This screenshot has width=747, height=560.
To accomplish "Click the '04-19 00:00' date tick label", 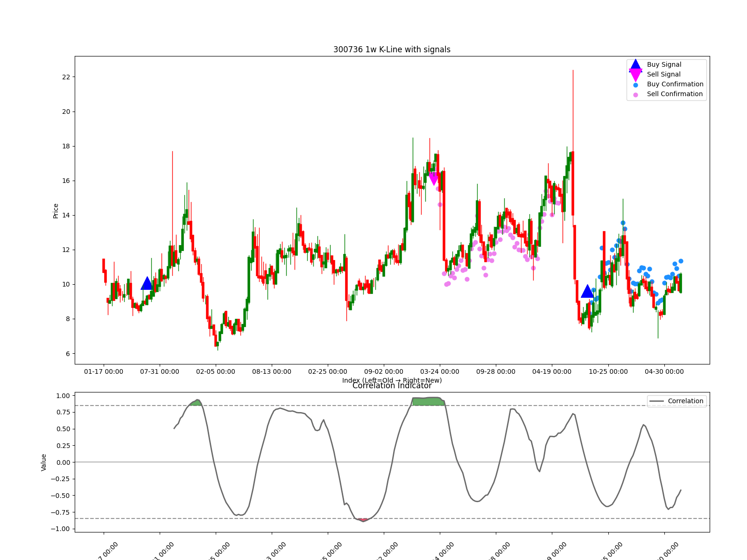I will pos(552,372).
